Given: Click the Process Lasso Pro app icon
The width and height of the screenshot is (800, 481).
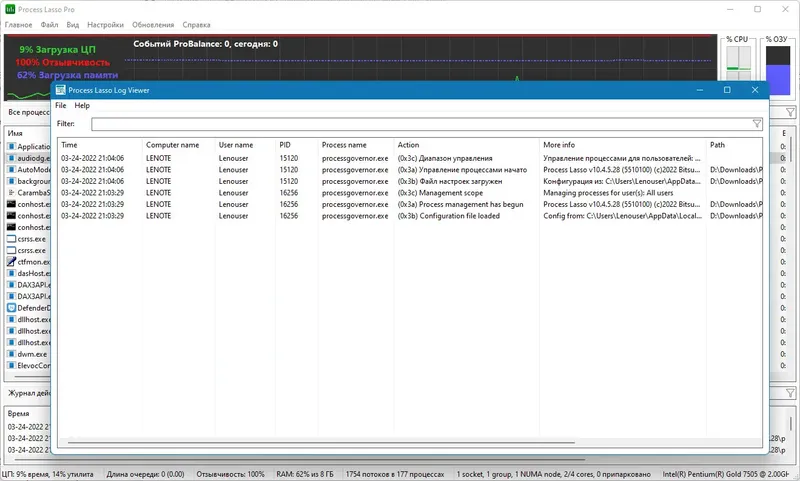Looking at the screenshot, I should [10, 9].
